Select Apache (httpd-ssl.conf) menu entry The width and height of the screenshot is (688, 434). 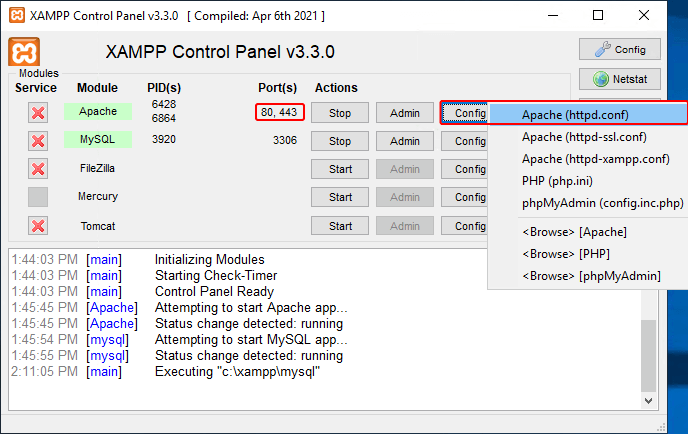(x=588, y=137)
